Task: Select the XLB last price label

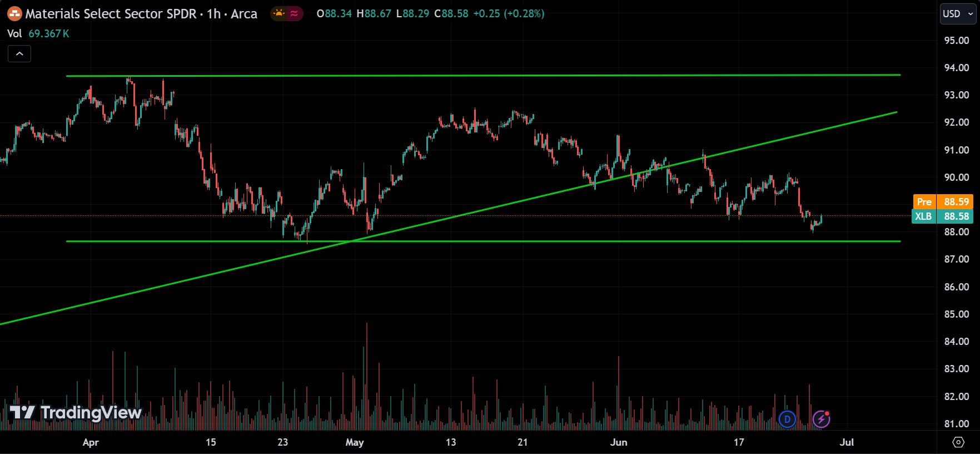Action: pos(943,216)
